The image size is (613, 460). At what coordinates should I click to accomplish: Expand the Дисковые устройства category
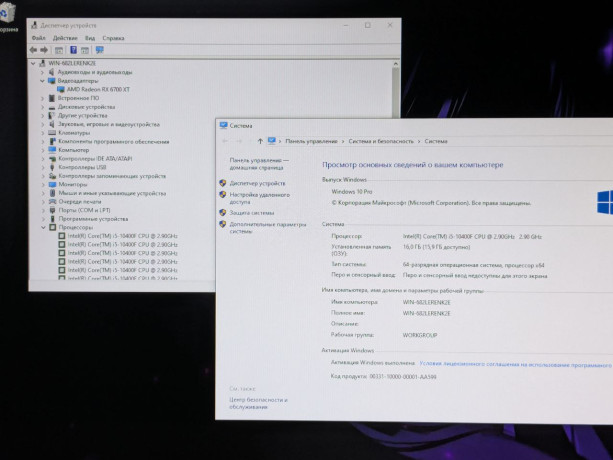(43, 107)
